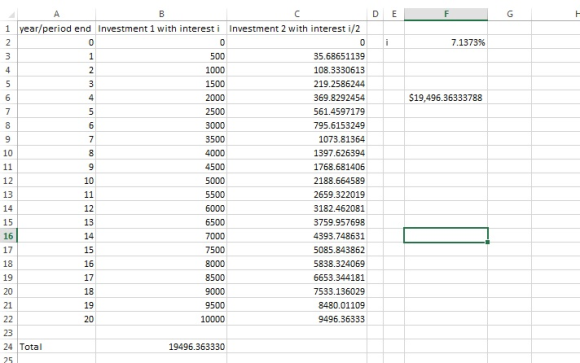580x363 pixels.
Task: Click 'Investment 1 with interest i' header cell
Action: (161, 28)
